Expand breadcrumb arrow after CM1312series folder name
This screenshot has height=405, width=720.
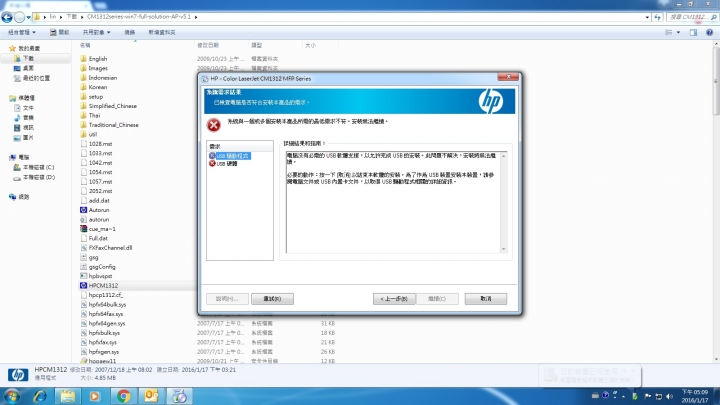[196, 17]
